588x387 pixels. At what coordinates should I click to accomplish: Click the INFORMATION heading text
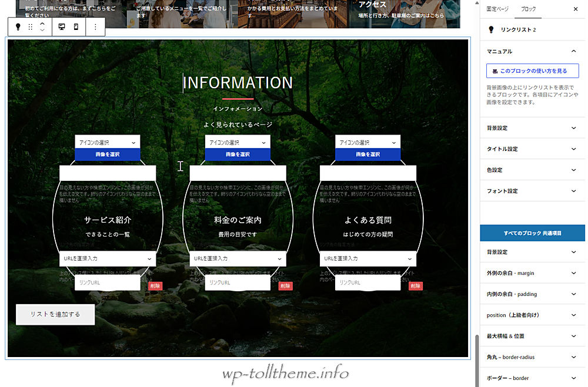point(238,83)
